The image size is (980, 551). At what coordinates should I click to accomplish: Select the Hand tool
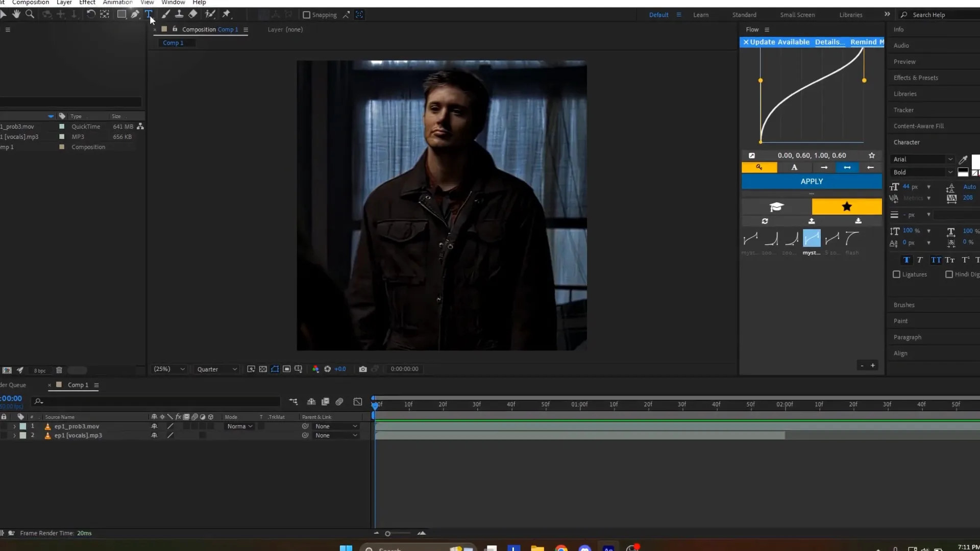click(x=16, y=14)
